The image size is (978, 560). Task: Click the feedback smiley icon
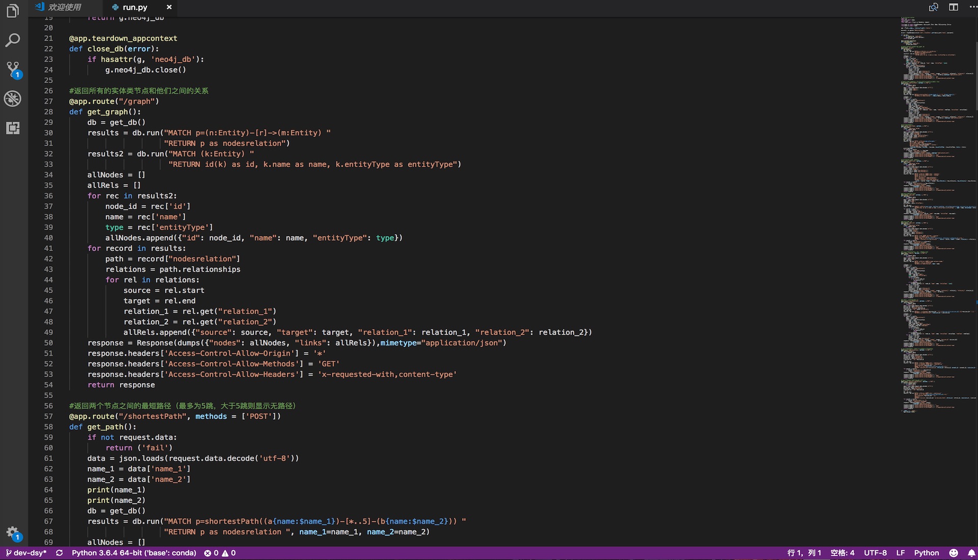coord(954,553)
